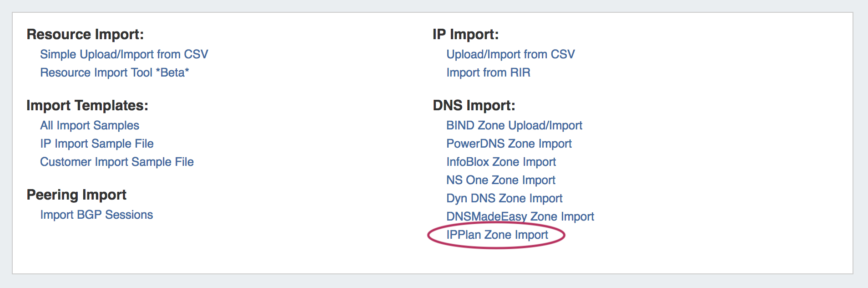This screenshot has width=868, height=288.
Task: Click the circled IPPlan Zone Import link
Action: (497, 235)
